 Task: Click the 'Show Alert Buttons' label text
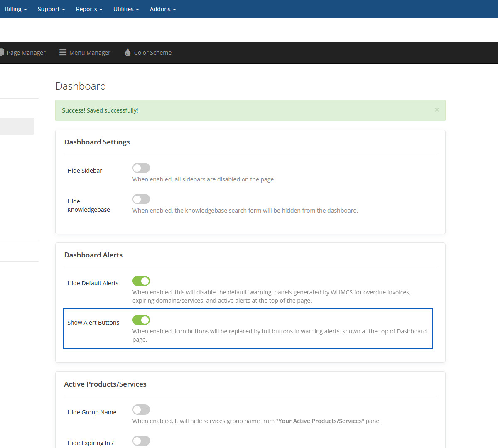(x=93, y=323)
